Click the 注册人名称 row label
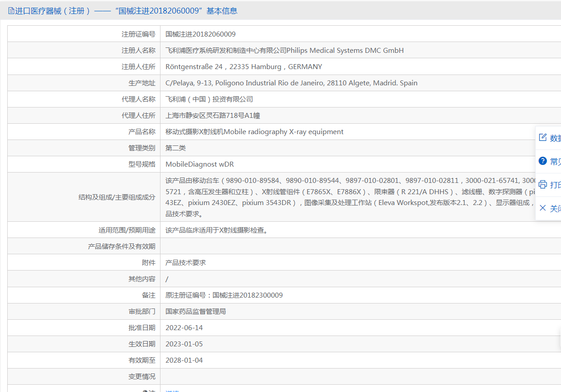561x392 pixels. [x=138, y=50]
